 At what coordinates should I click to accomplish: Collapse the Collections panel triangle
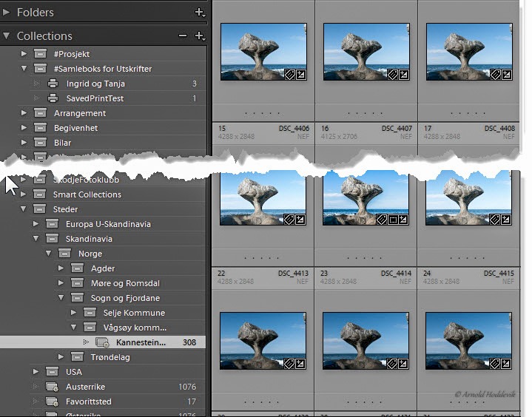[7, 35]
